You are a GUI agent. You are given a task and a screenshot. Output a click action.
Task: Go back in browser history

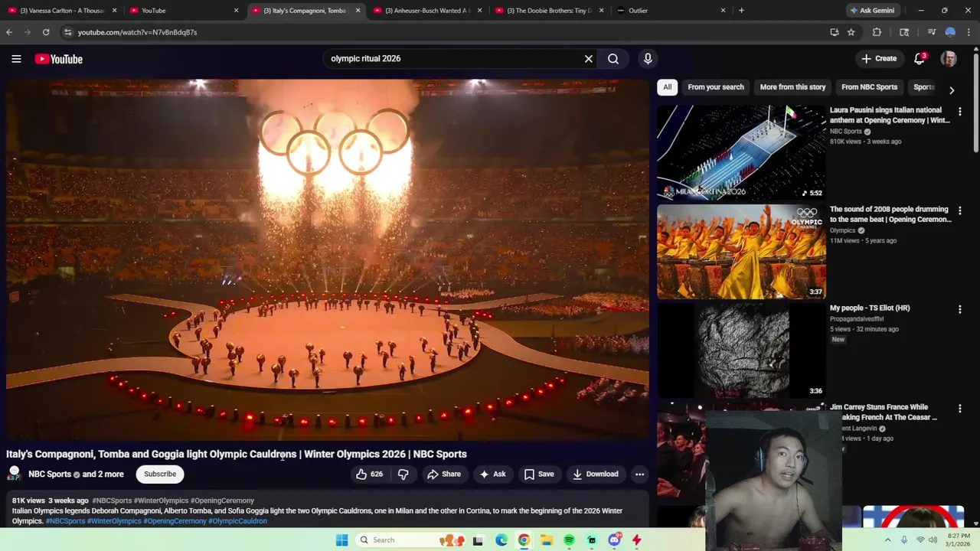[x=9, y=32]
